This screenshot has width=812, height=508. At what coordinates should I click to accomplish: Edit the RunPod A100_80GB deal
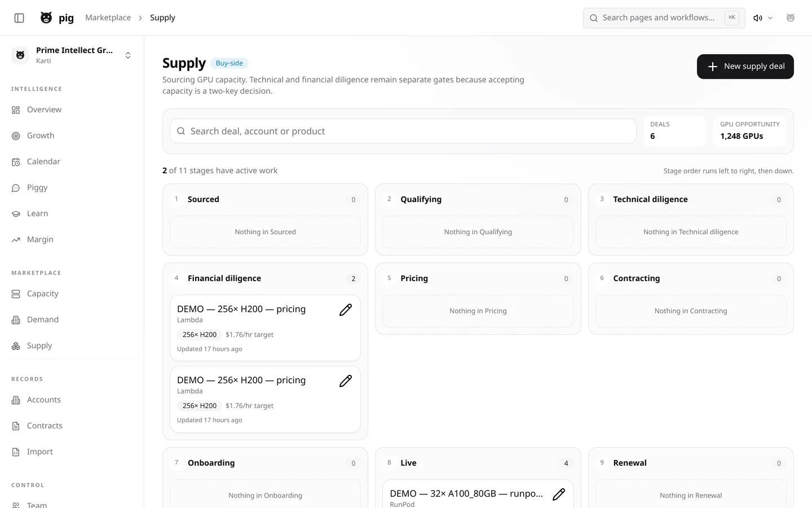point(559,494)
